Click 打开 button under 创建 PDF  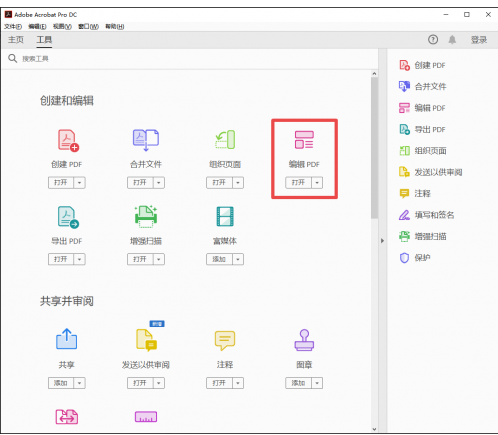coord(61,183)
